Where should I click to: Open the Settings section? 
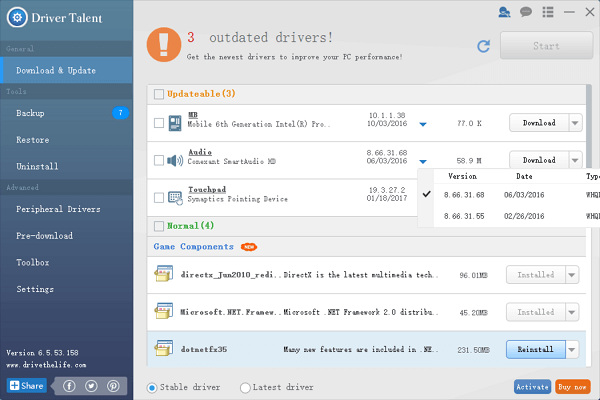(x=66, y=289)
